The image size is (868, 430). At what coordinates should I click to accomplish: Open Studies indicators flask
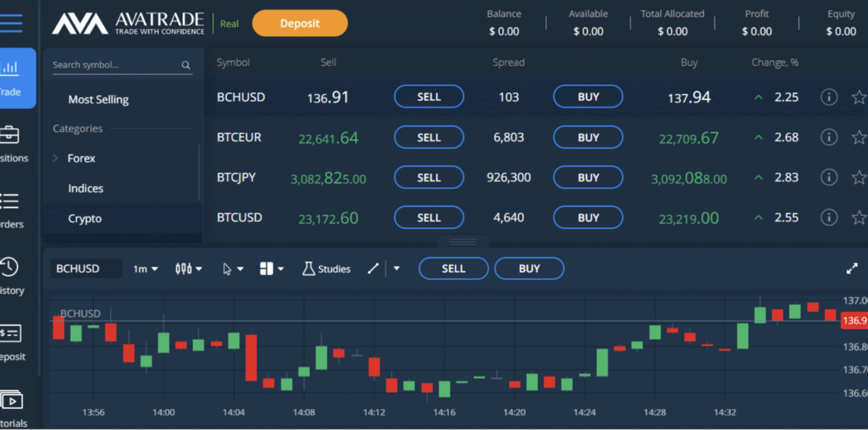[326, 269]
